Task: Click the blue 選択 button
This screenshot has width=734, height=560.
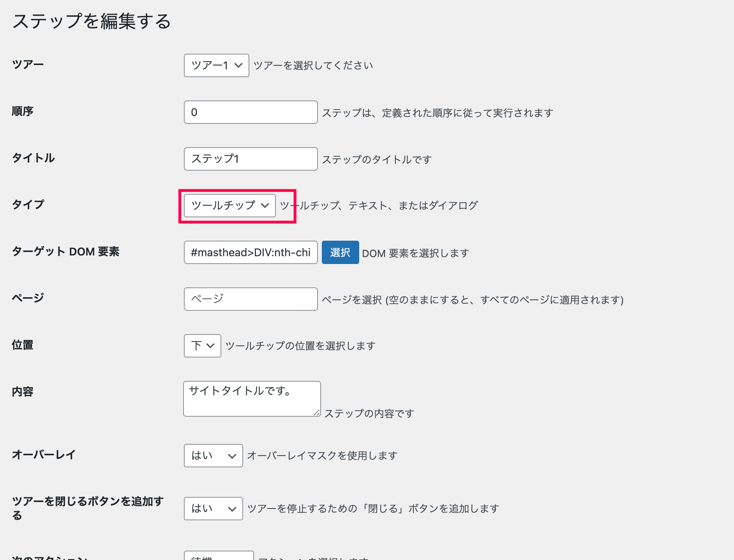Action: 340,252
